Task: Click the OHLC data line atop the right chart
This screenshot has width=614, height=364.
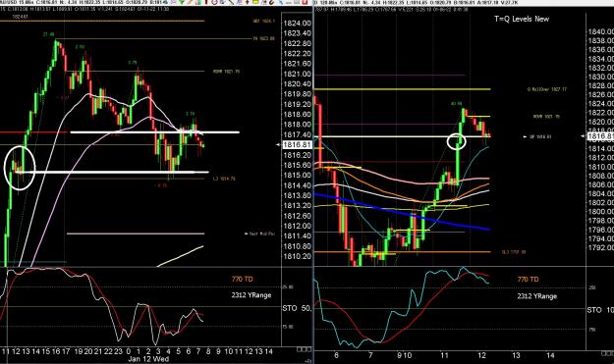Action: (x=392, y=9)
